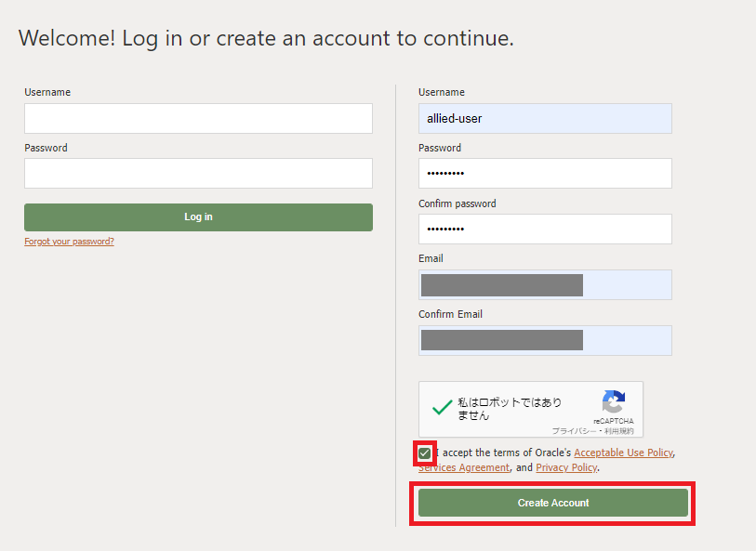Open Oracle's Privacy Policy link
The width and height of the screenshot is (756, 551).
pyautogui.click(x=566, y=467)
